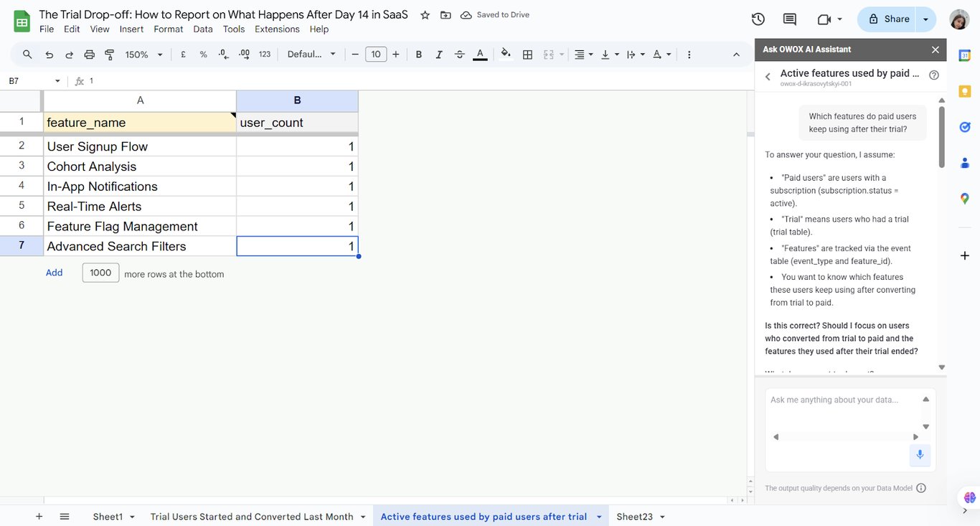Viewport: 980px width, 526px height.
Task: Decrease font size minus button
Action: [x=354, y=55]
